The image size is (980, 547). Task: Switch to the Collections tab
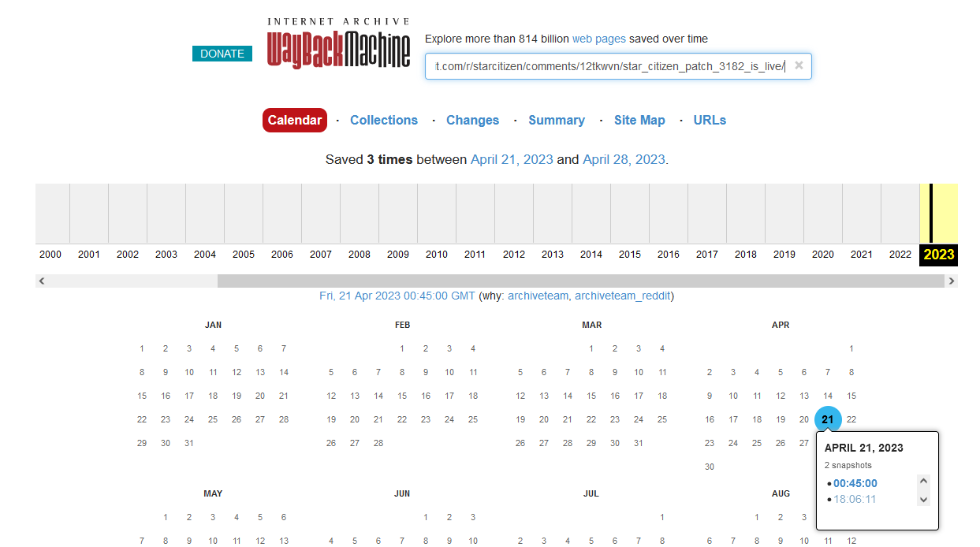(384, 120)
